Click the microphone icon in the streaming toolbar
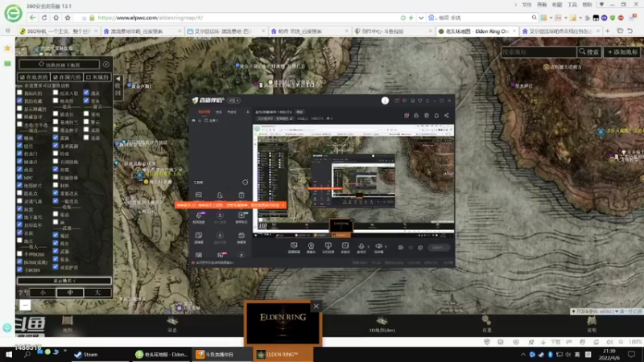Image resolution: width=644 pixels, height=362 pixels. (361, 246)
